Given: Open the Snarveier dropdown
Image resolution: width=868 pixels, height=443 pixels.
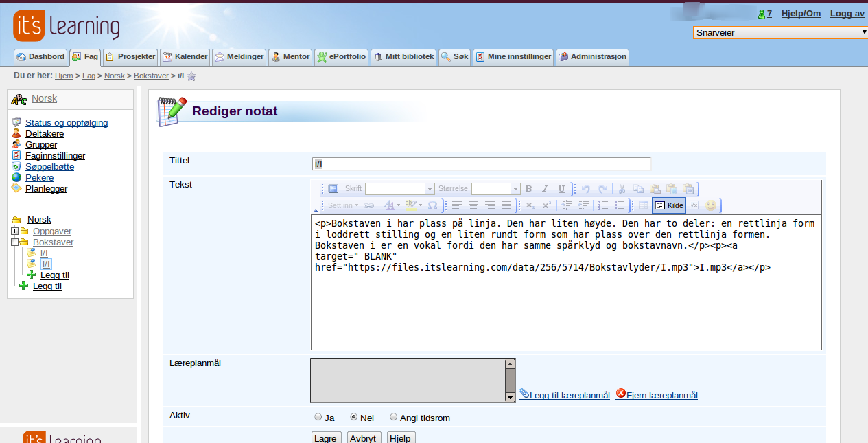Looking at the screenshot, I should tap(780, 32).
